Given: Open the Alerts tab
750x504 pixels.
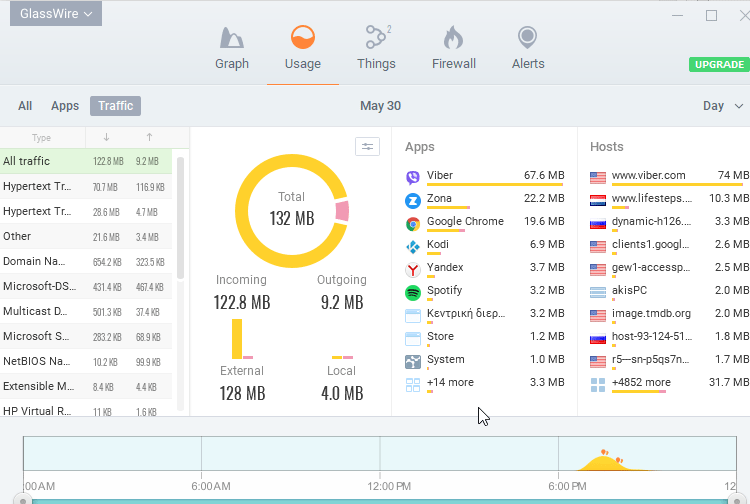Looking at the screenshot, I should coord(528,48).
